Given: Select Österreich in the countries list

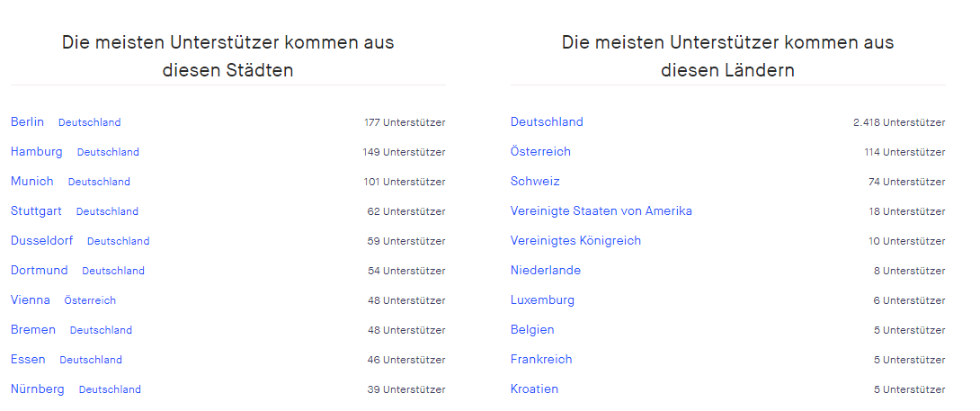Looking at the screenshot, I should tap(540, 152).
